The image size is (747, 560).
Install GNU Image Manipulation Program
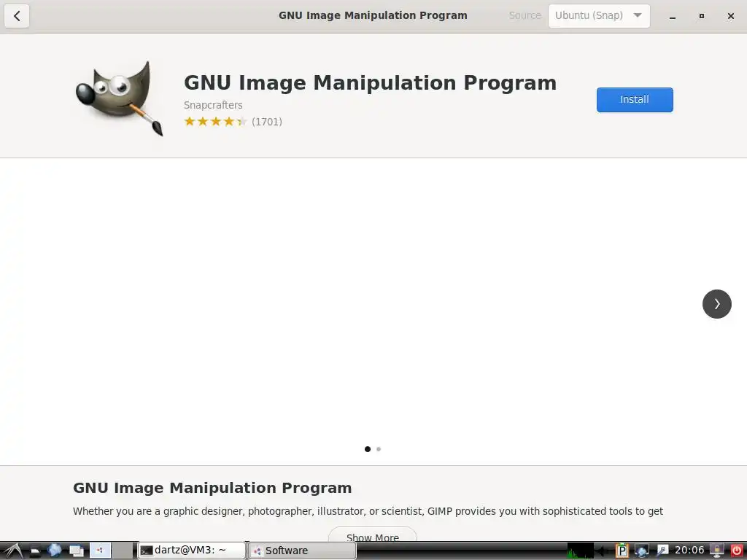point(635,99)
